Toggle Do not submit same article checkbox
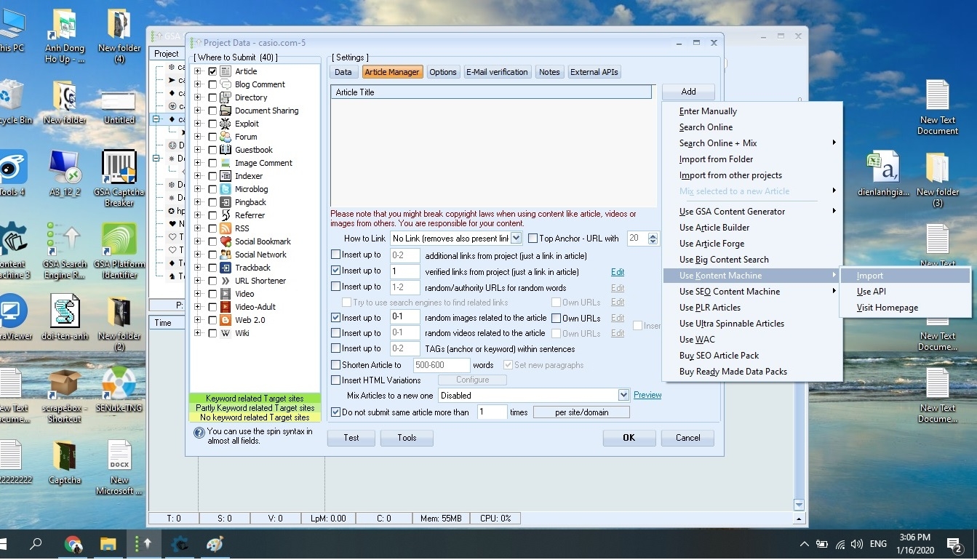977x560 pixels. tap(335, 412)
